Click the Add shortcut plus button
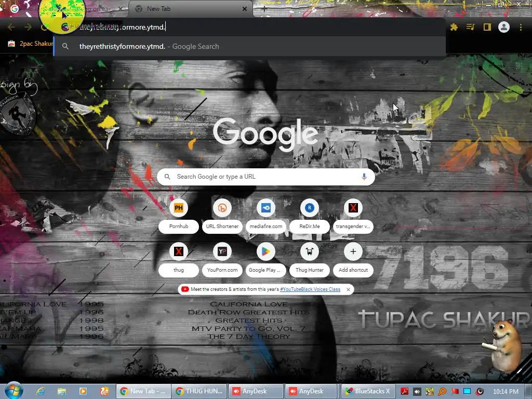532x399 pixels. tap(353, 251)
